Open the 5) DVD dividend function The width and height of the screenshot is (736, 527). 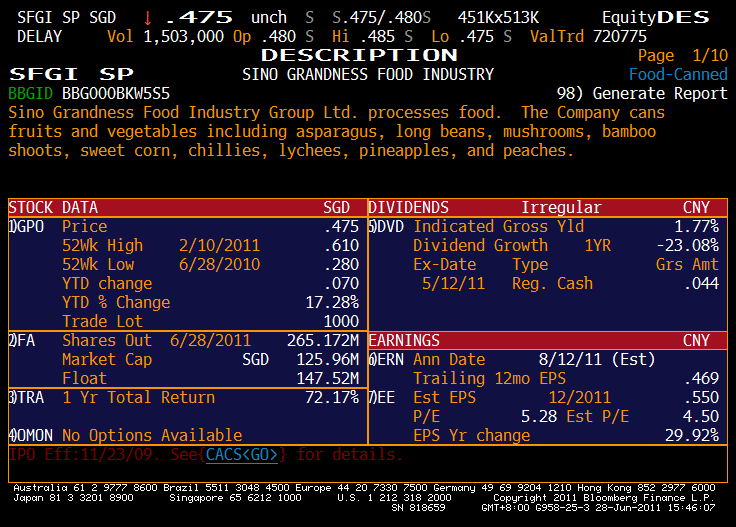tap(386, 227)
